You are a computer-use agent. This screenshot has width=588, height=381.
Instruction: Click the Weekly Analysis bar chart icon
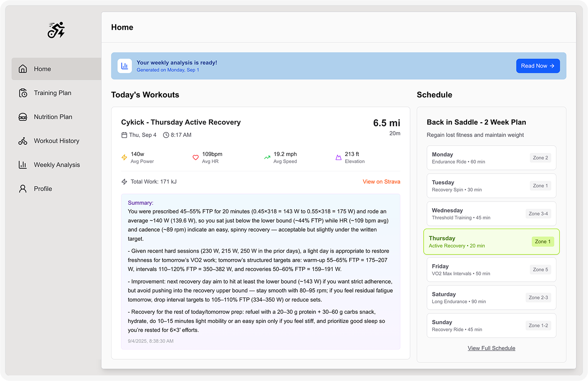click(23, 165)
